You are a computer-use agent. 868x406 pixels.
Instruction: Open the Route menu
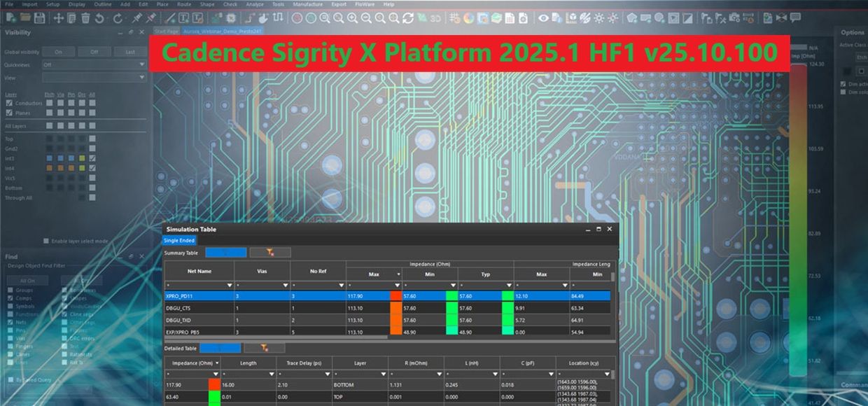click(x=184, y=4)
